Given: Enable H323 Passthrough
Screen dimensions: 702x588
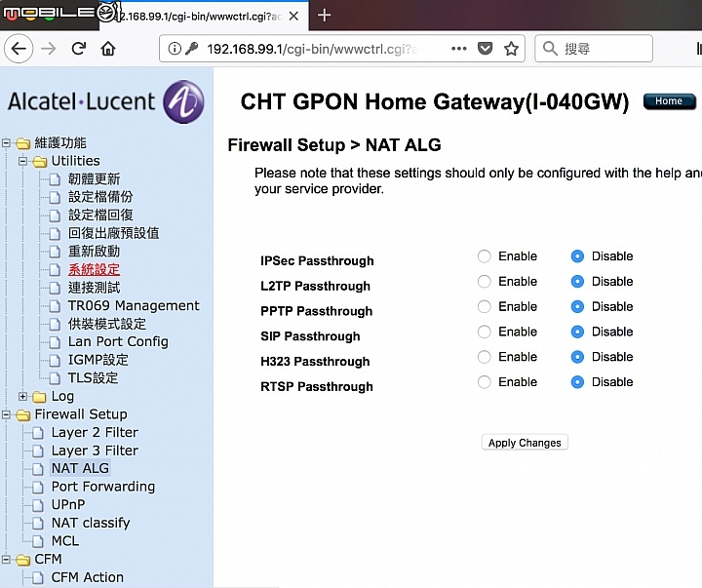Looking at the screenshot, I should point(484,357).
